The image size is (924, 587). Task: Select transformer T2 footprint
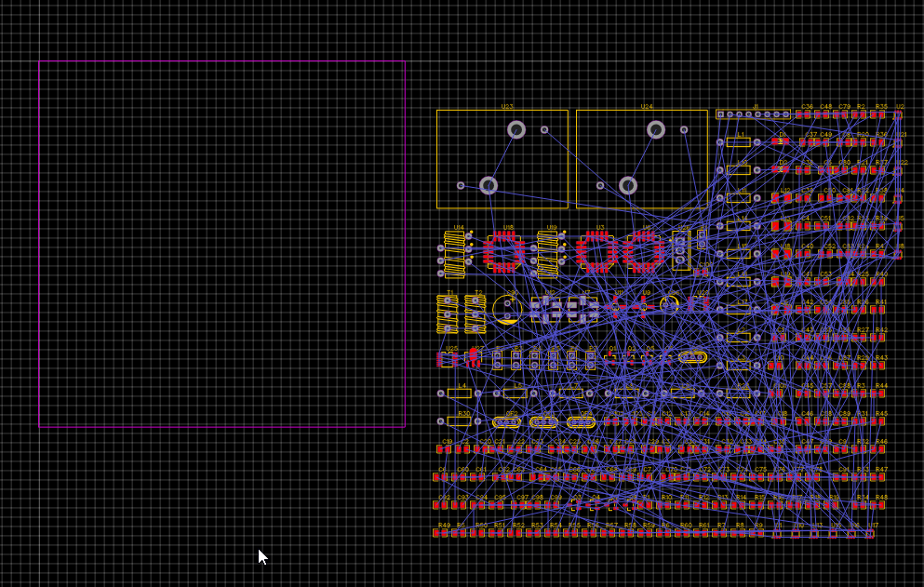475,314
